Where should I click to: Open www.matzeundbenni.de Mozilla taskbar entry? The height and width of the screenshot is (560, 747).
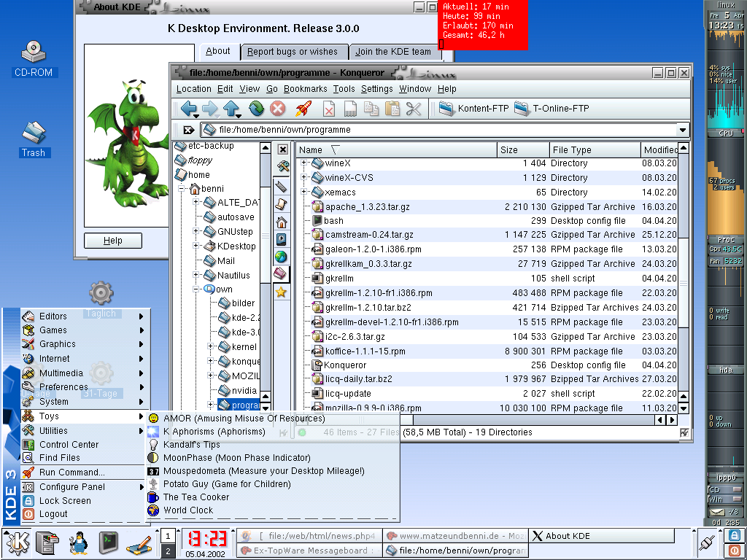[x=455, y=536]
